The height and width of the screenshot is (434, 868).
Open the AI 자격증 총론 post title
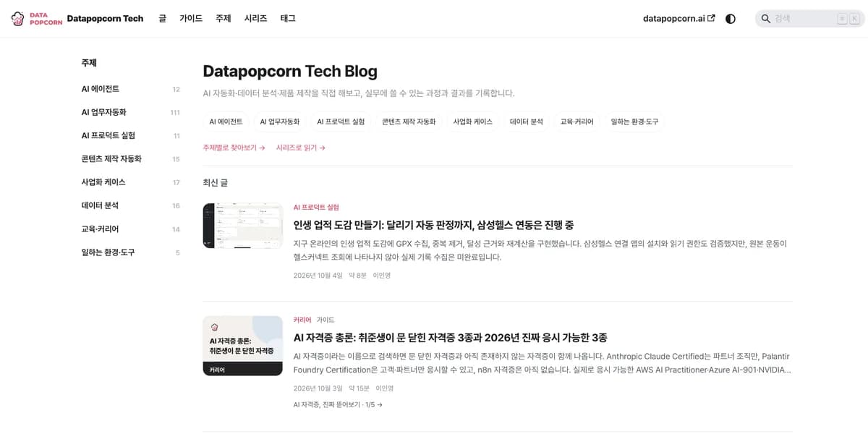click(451, 338)
